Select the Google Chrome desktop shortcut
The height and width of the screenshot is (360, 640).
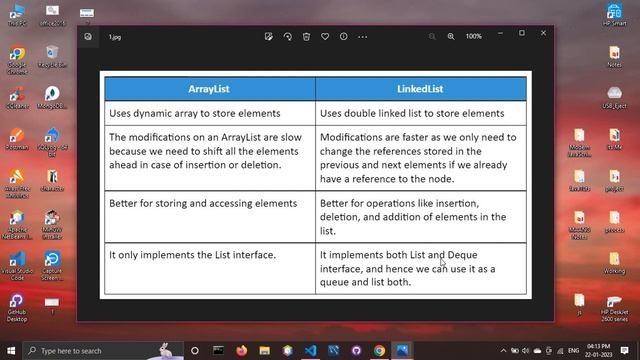pos(17,60)
